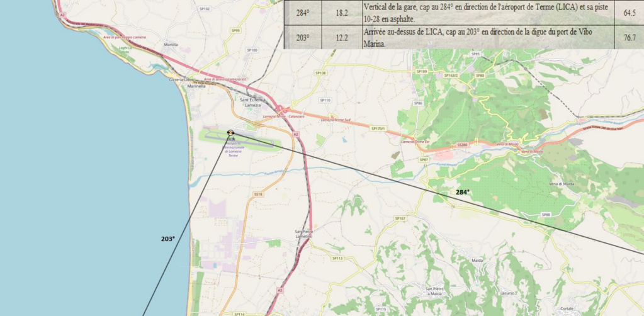Image resolution: width=644 pixels, height=316 pixels.
Task: Click the SP80 road shield
Action: (x=480, y=76)
